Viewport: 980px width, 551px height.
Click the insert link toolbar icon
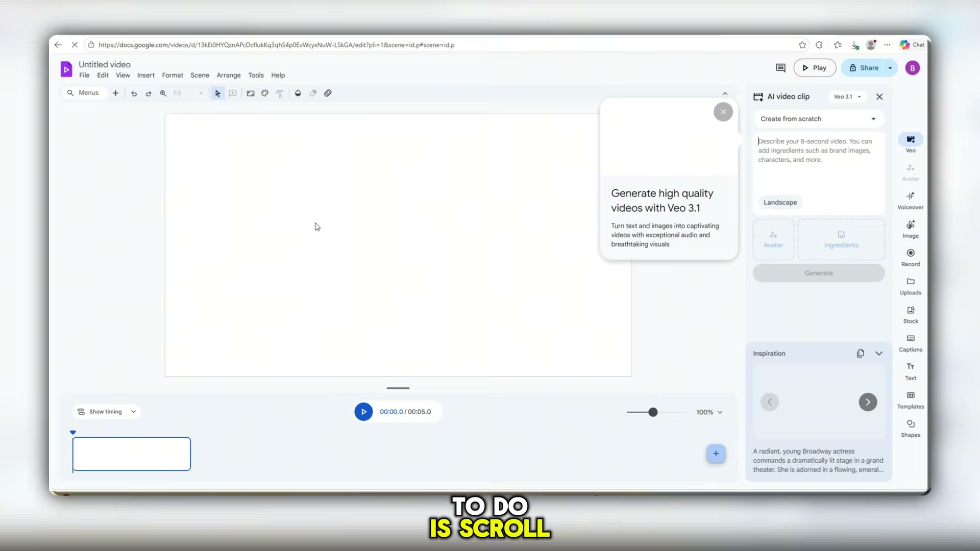328,93
